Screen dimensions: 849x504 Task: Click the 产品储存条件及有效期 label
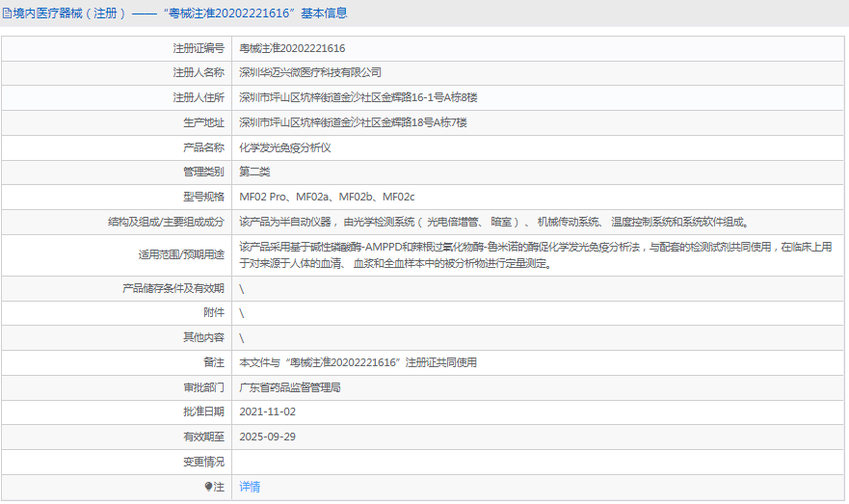(x=173, y=288)
